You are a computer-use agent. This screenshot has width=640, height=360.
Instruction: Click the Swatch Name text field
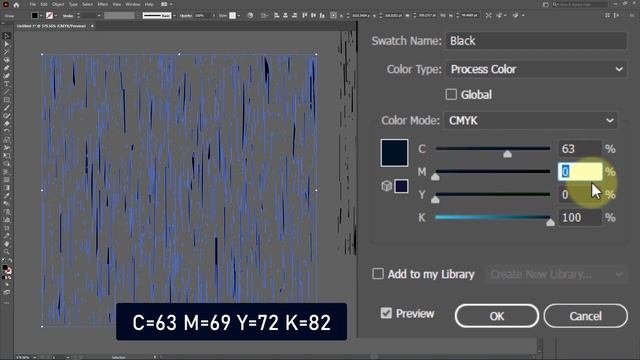tap(536, 41)
